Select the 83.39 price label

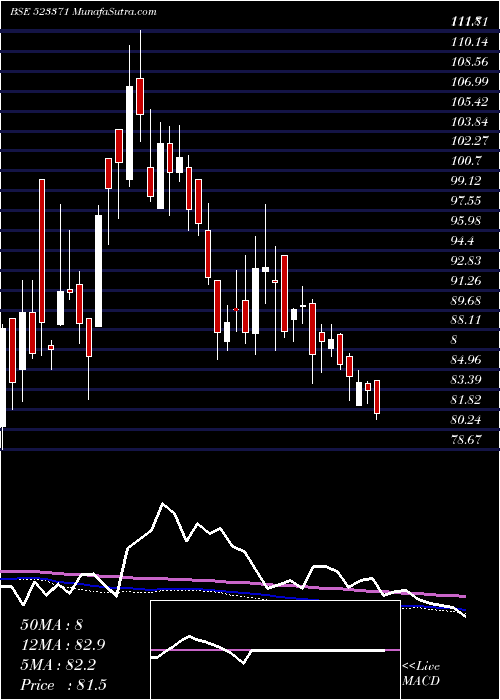pyautogui.click(x=466, y=380)
